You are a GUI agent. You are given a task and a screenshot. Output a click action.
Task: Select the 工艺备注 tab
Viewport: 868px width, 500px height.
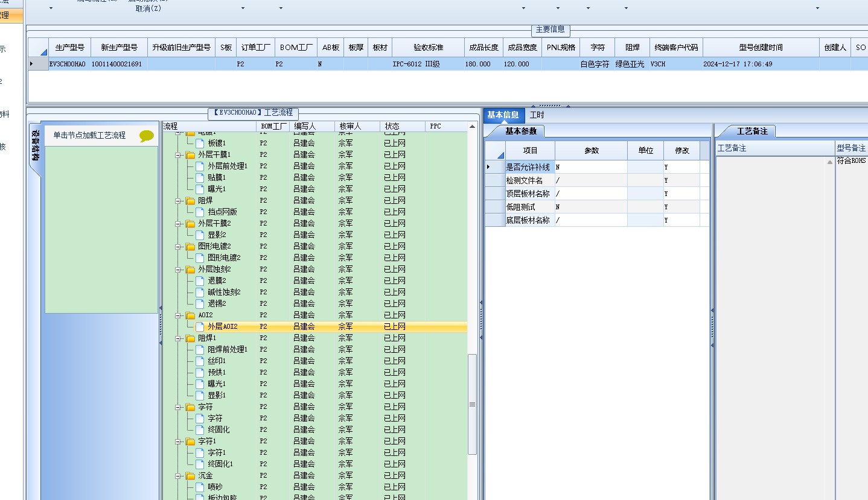[752, 131]
